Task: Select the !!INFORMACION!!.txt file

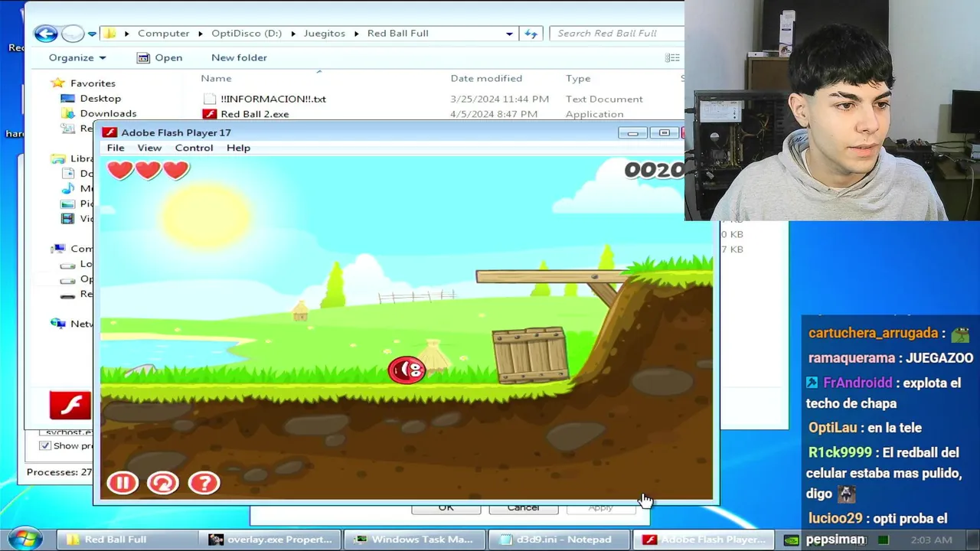Action: [273, 99]
